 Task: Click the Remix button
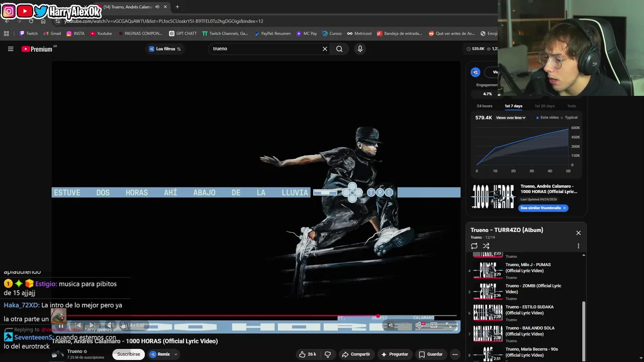point(160,354)
